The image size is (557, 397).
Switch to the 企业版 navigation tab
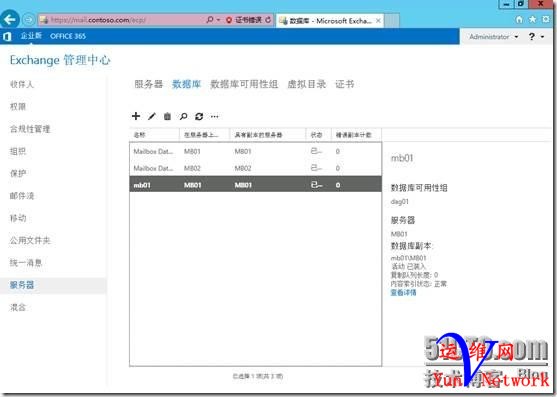pos(31,36)
